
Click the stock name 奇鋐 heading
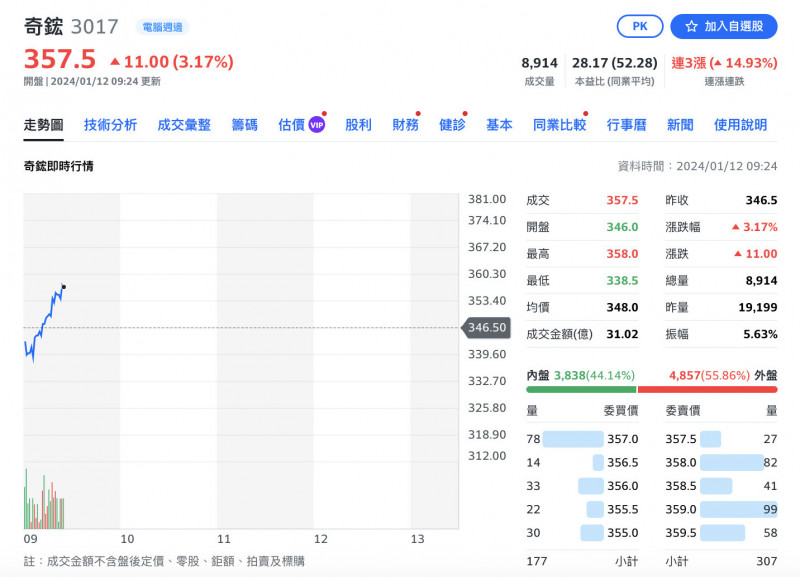[43, 27]
